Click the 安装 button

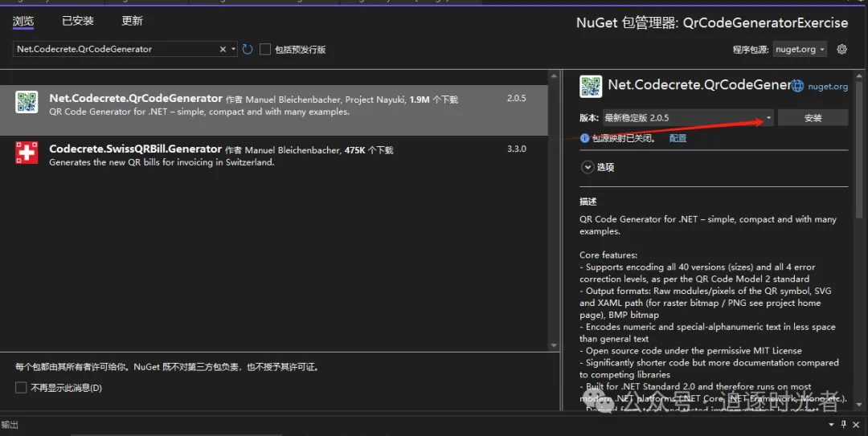pyautogui.click(x=813, y=118)
